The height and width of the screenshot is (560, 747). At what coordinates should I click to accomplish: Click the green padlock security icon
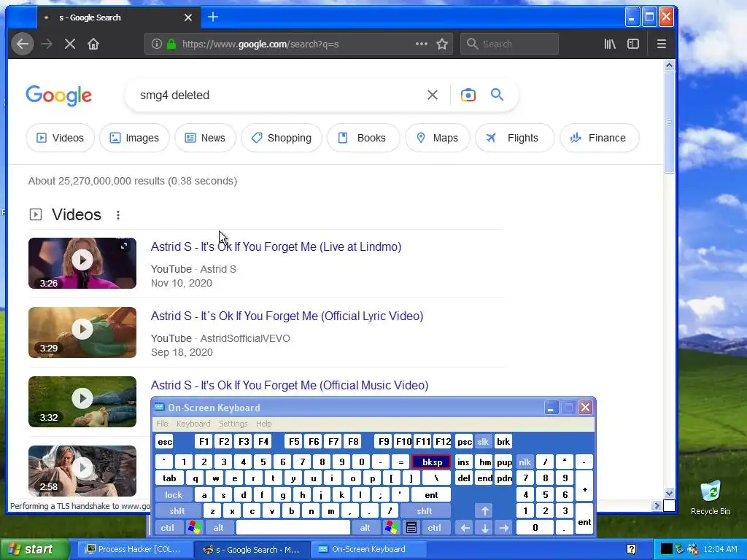coord(171,44)
